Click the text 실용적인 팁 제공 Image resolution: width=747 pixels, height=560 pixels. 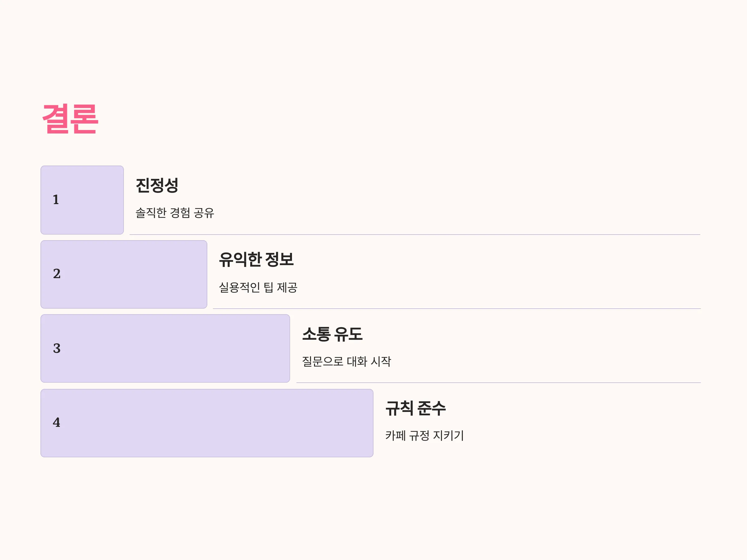pyautogui.click(x=258, y=287)
